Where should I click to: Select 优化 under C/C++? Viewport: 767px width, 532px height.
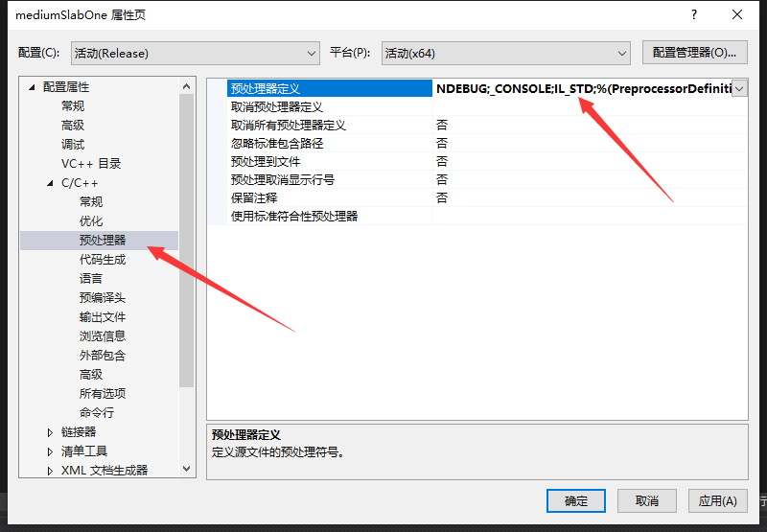tap(91, 221)
